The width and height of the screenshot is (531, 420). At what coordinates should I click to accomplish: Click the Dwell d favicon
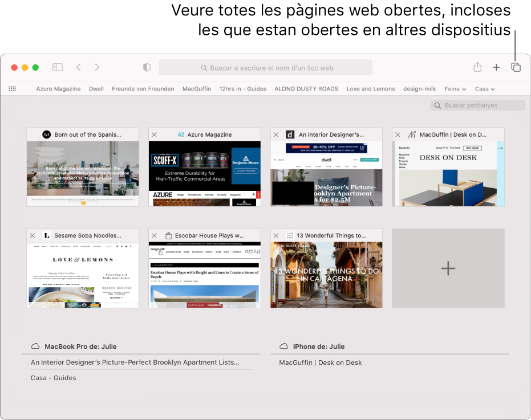point(290,134)
